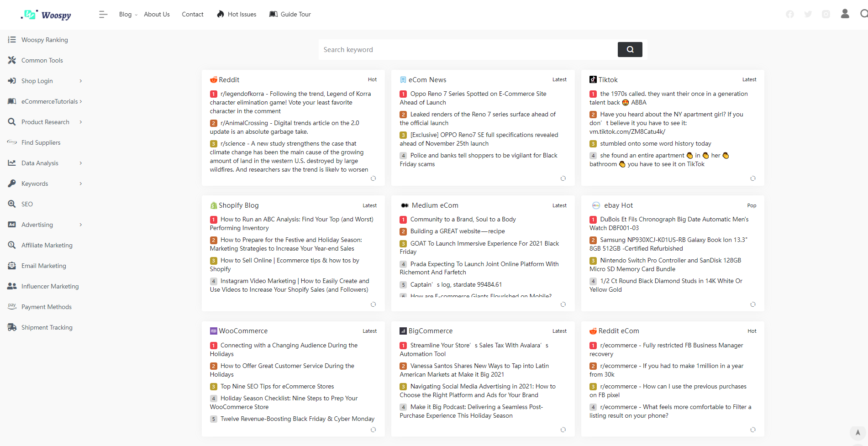Open the Instagram social icon
This screenshot has height=446, width=868.
826,14
